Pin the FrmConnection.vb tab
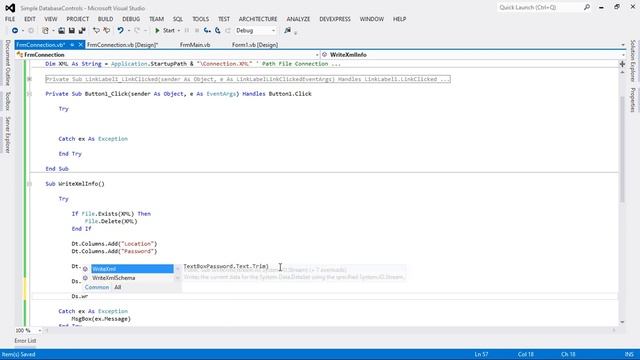 tap(72, 45)
